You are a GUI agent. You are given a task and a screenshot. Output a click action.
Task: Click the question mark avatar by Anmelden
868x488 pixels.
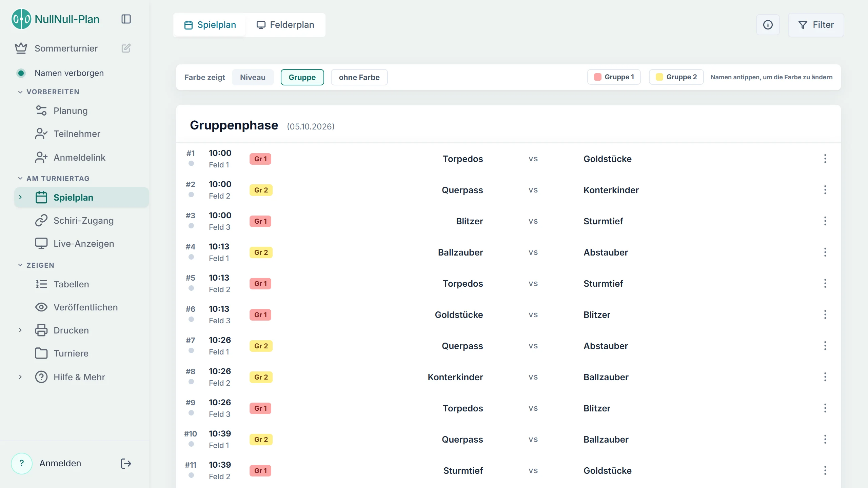(22, 463)
